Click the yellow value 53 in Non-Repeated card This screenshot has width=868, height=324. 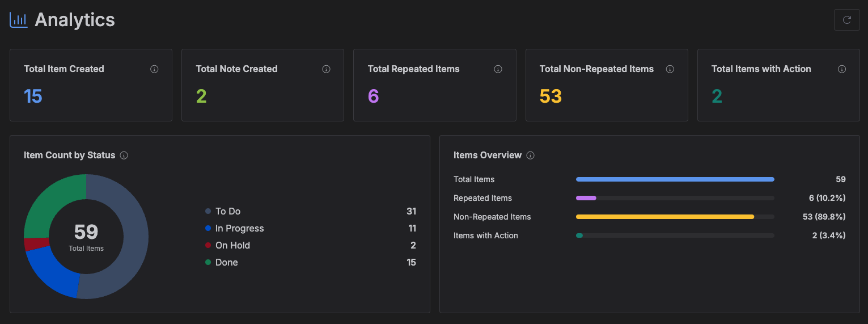click(x=551, y=96)
